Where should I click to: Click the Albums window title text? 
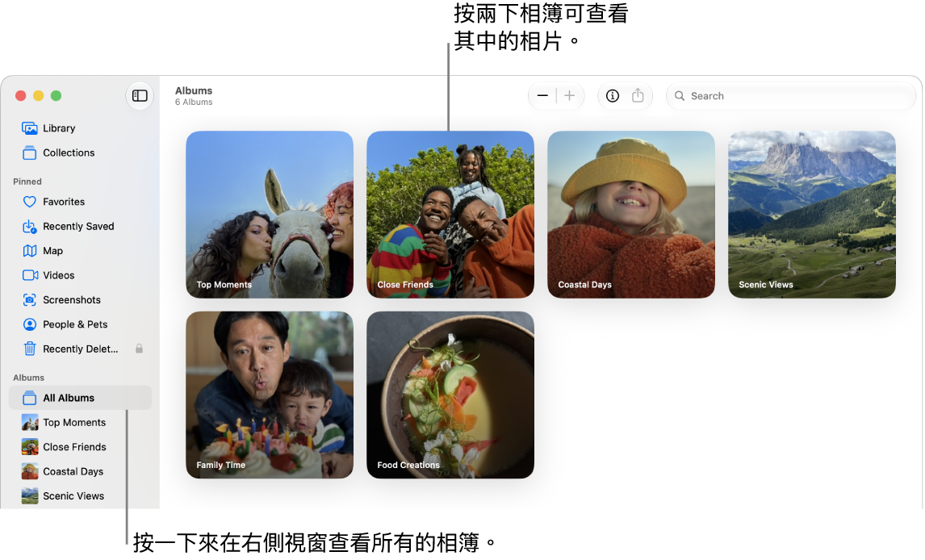(x=194, y=91)
